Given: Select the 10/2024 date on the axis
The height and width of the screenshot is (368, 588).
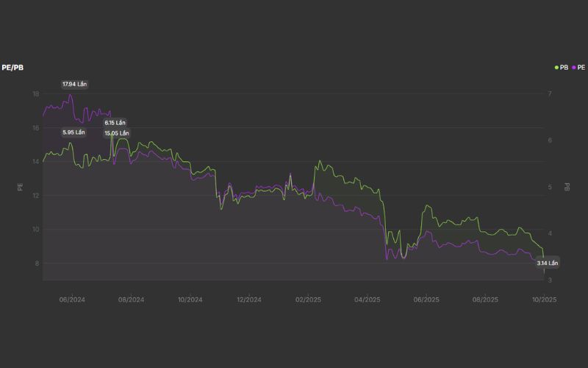Looking at the screenshot, I should tap(190, 300).
